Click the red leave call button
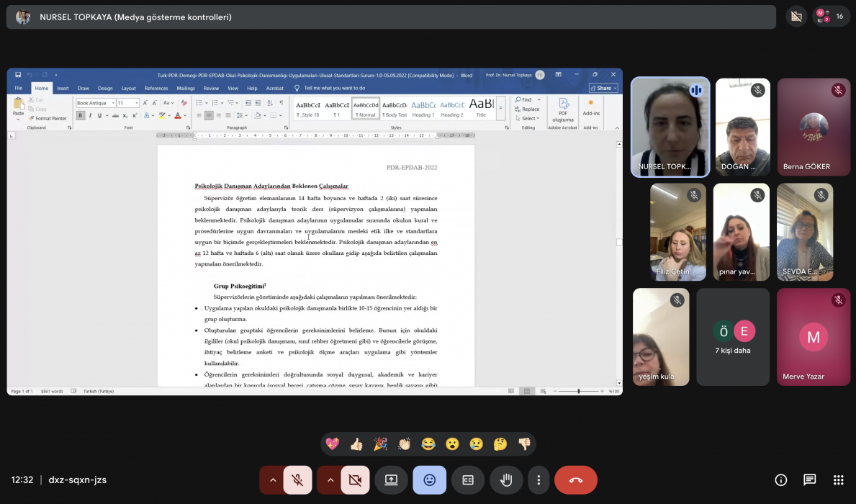This screenshot has height=504, width=856. click(x=575, y=480)
